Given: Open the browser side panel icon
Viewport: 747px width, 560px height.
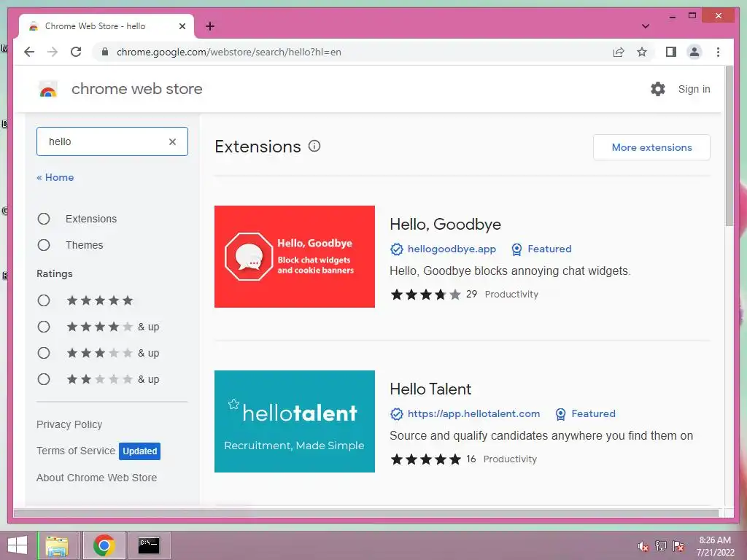Looking at the screenshot, I should tap(671, 52).
